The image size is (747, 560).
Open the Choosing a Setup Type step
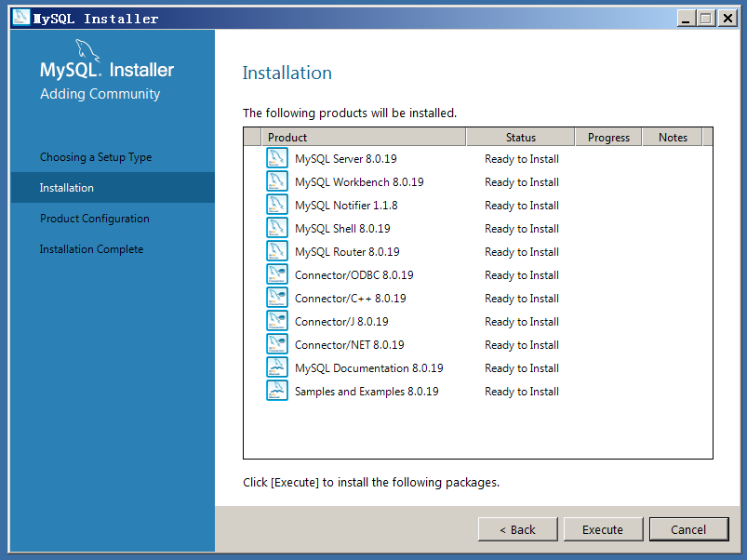[96, 157]
